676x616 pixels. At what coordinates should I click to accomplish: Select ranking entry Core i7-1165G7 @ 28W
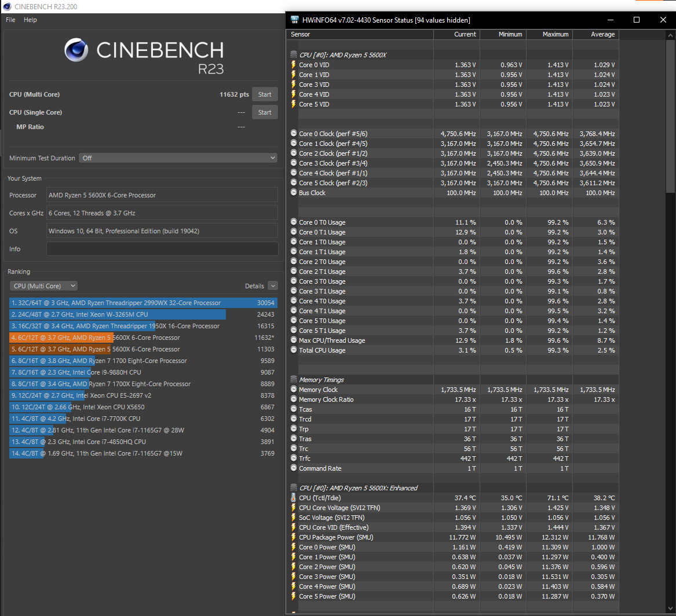click(x=143, y=430)
